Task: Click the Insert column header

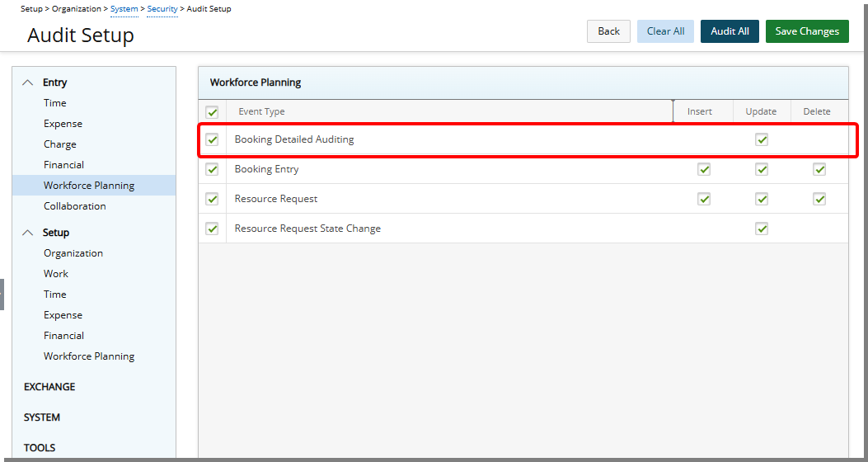Action: coord(700,111)
